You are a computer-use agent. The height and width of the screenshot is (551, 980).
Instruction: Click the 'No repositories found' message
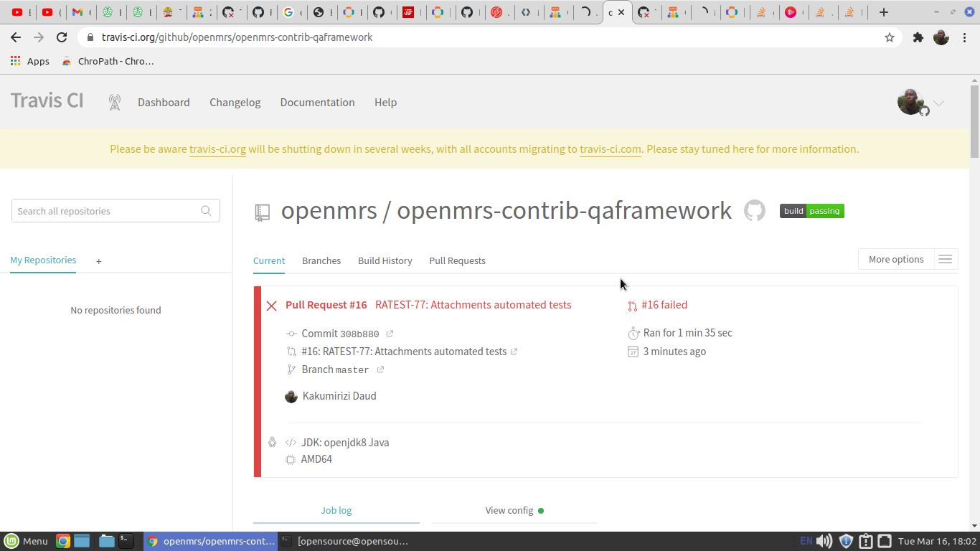(116, 310)
